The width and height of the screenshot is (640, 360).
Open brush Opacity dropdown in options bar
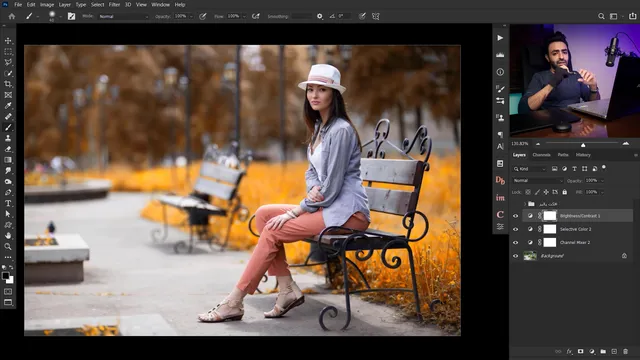click(x=191, y=16)
